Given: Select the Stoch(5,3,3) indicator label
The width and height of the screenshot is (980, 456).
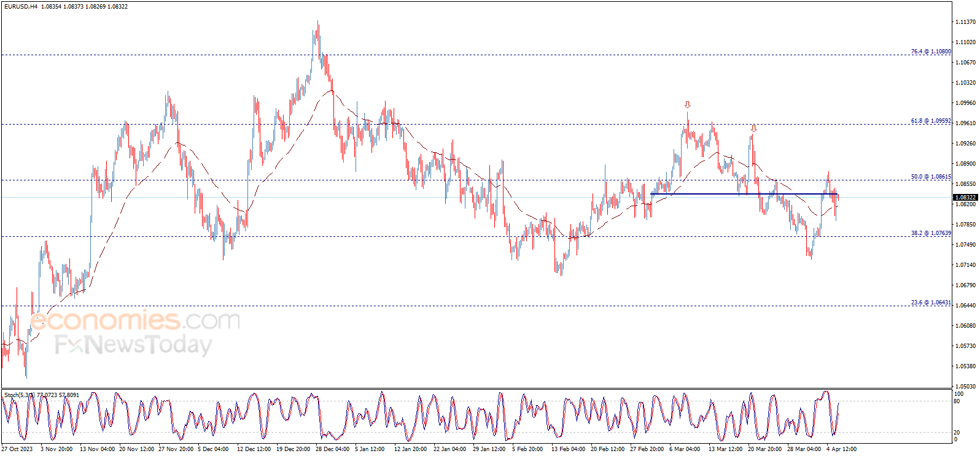Looking at the screenshot, I should [19, 395].
